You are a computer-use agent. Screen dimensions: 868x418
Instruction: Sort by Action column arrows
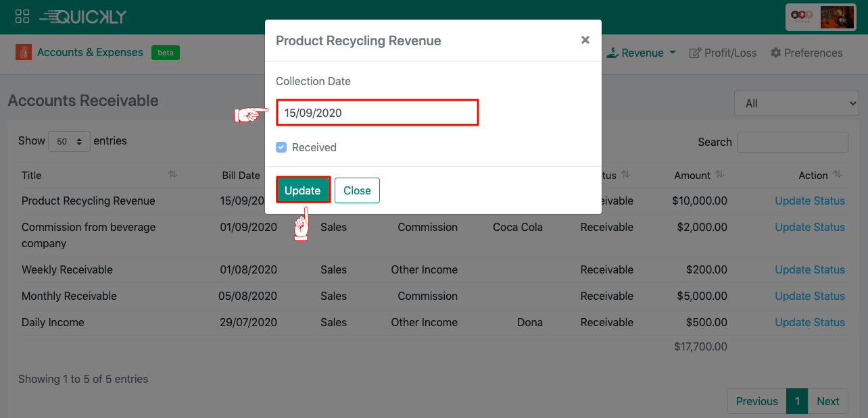click(x=838, y=174)
